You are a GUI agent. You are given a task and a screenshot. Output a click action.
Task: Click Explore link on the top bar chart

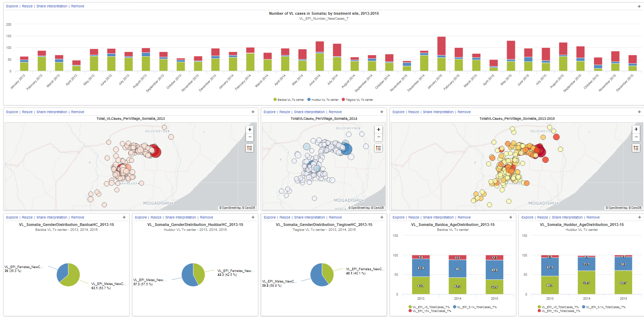point(12,6)
